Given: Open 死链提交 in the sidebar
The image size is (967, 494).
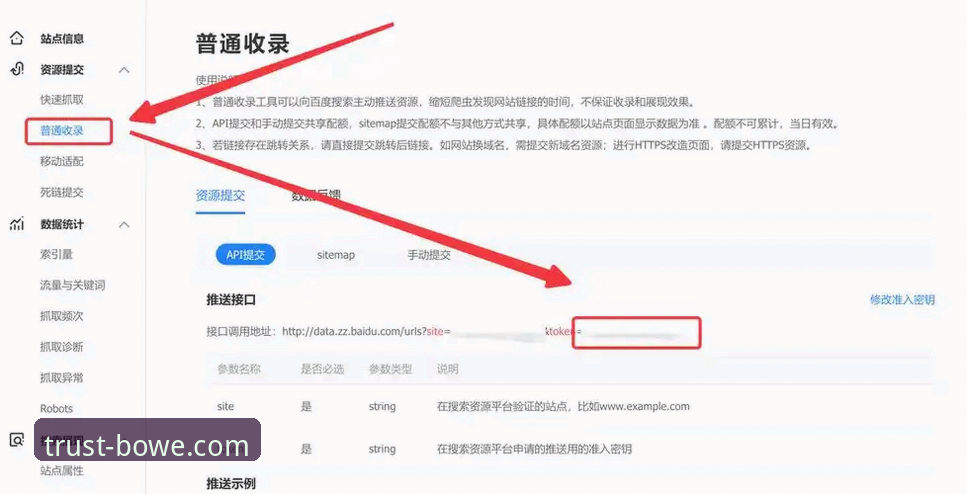Looking at the screenshot, I should [62, 192].
